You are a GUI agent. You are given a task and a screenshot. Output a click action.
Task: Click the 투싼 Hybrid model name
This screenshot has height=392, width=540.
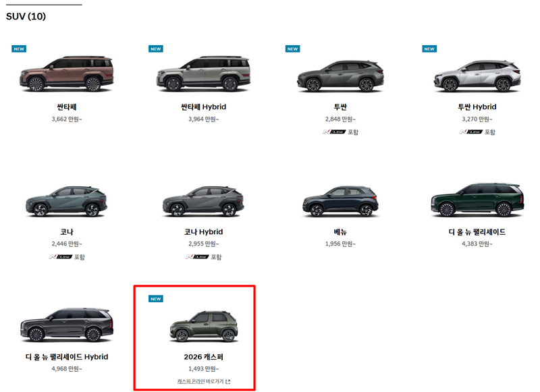[x=477, y=107]
